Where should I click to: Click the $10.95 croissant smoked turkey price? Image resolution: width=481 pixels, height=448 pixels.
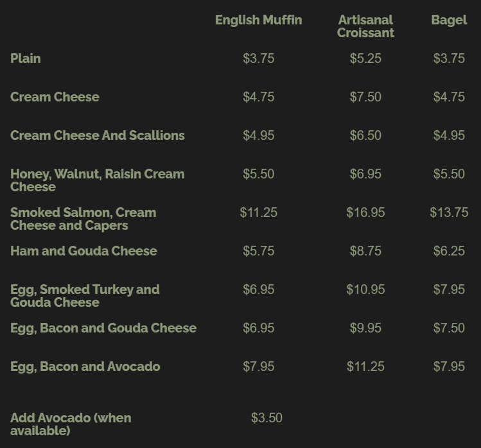pos(365,289)
